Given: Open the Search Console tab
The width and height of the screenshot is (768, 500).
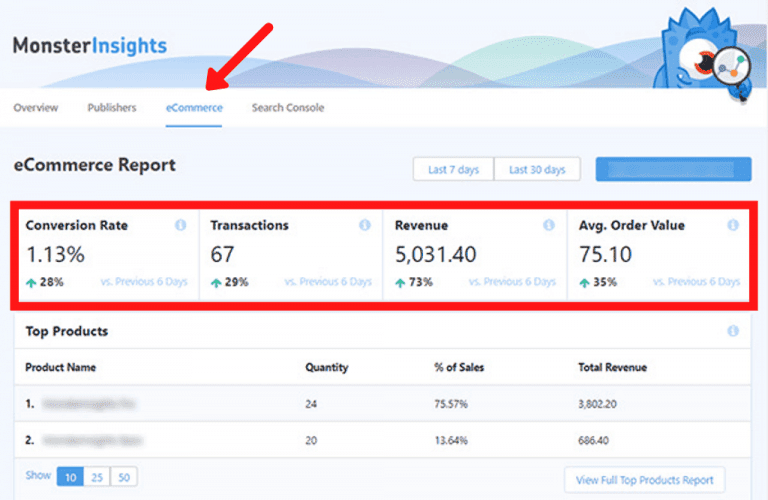Looking at the screenshot, I should [x=288, y=108].
